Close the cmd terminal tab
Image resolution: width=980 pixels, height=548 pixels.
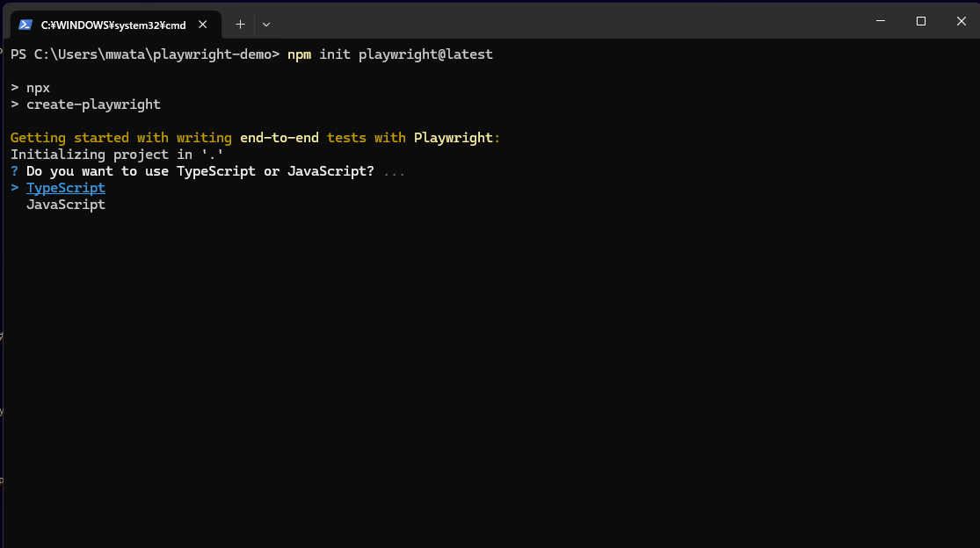tap(202, 25)
